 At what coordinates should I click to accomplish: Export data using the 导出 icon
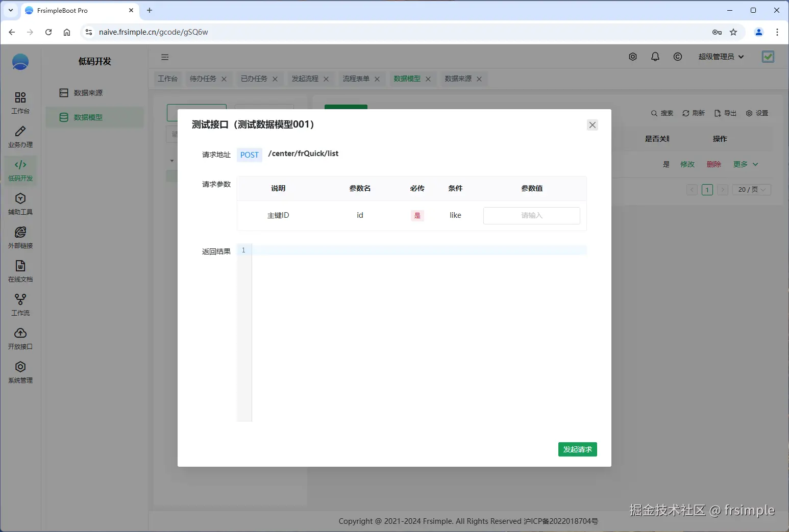coord(725,113)
